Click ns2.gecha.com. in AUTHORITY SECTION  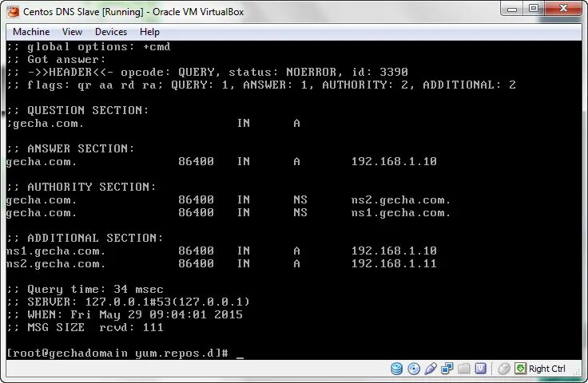[401, 200]
